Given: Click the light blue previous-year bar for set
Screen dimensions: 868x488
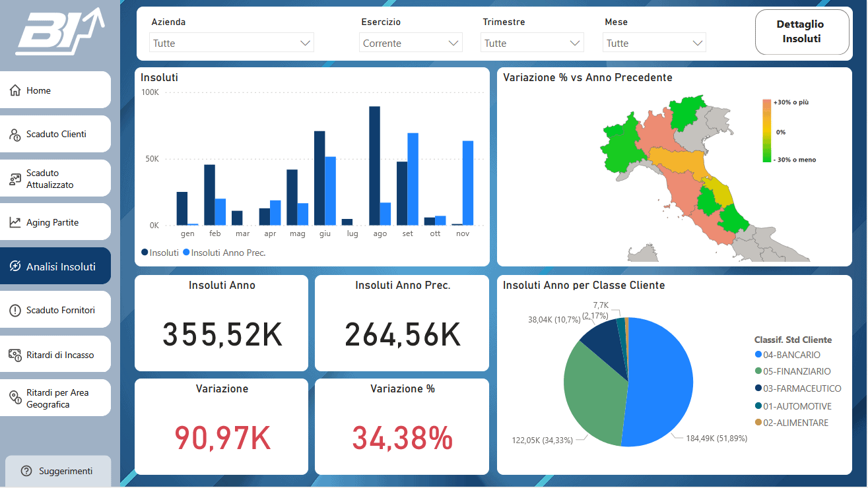Looking at the screenshot, I should pyautogui.click(x=413, y=179).
